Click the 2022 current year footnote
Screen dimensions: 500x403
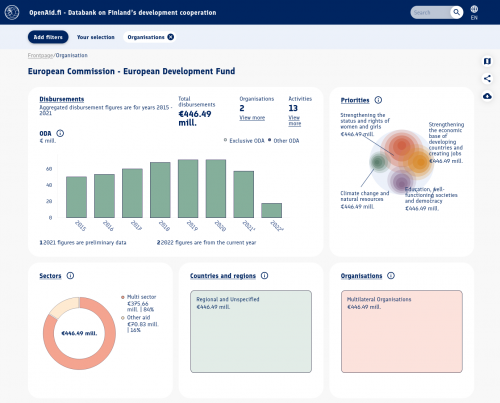pyautogui.click(x=206, y=243)
